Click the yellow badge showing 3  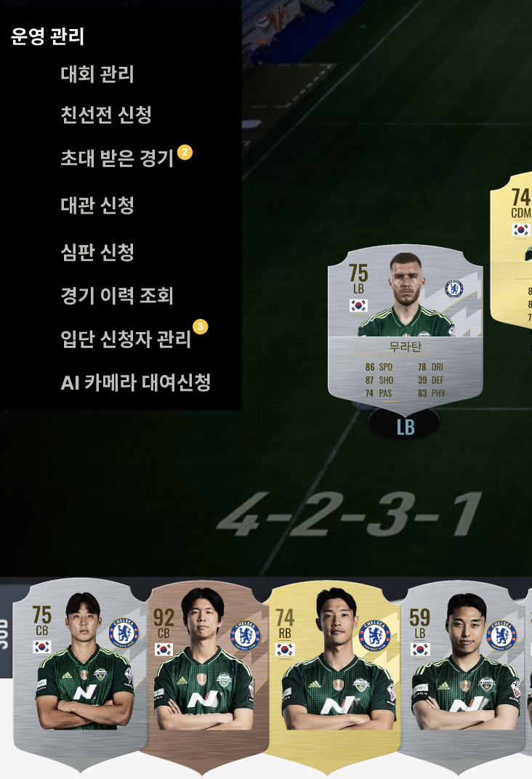coord(200,326)
